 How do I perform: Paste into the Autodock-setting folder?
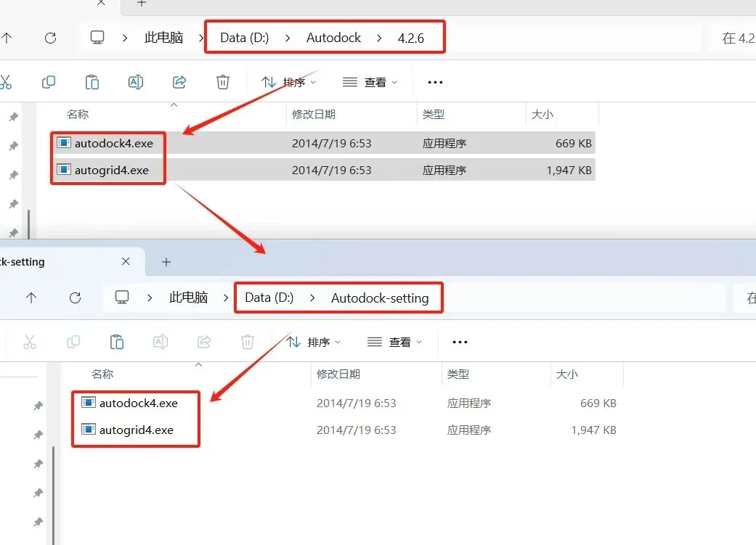tap(117, 342)
